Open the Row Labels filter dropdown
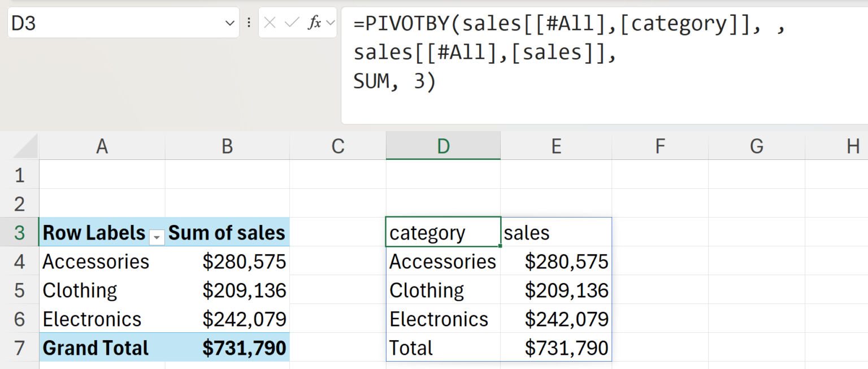868x369 pixels. tap(156, 238)
